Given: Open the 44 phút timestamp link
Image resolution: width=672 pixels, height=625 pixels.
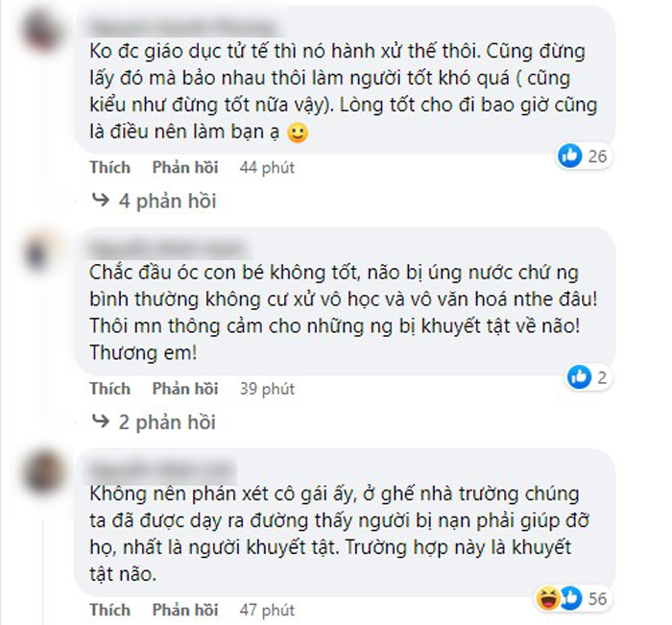Looking at the screenshot, I should [x=267, y=168].
